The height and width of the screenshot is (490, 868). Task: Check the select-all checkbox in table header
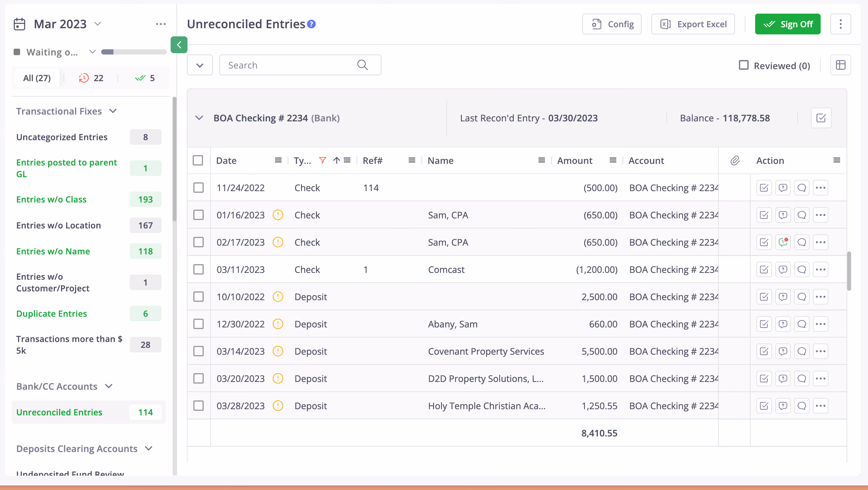pos(198,160)
